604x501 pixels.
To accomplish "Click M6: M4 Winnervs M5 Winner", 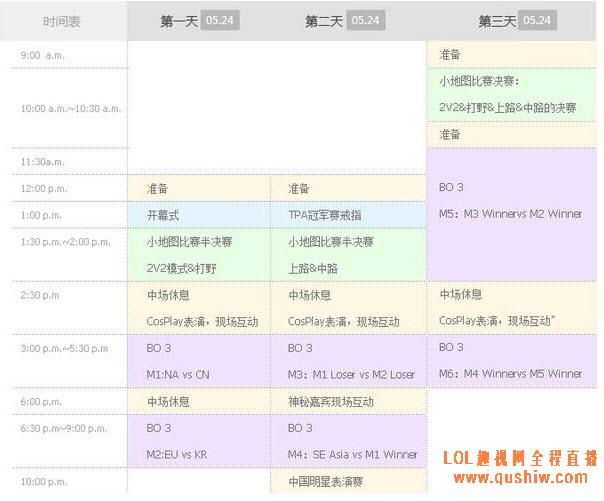I will click(510, 374).
